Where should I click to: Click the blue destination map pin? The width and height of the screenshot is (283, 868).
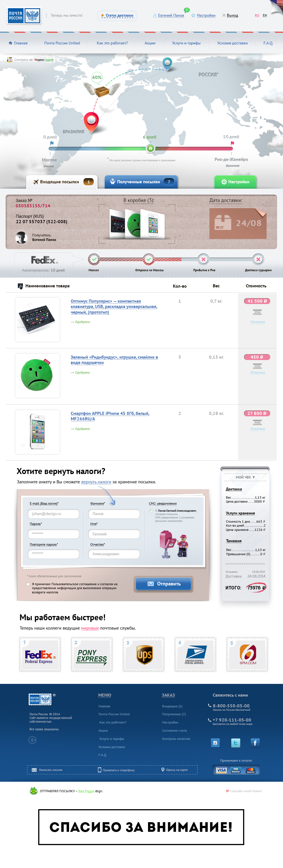pyautogui.click(x=167, y=64)
